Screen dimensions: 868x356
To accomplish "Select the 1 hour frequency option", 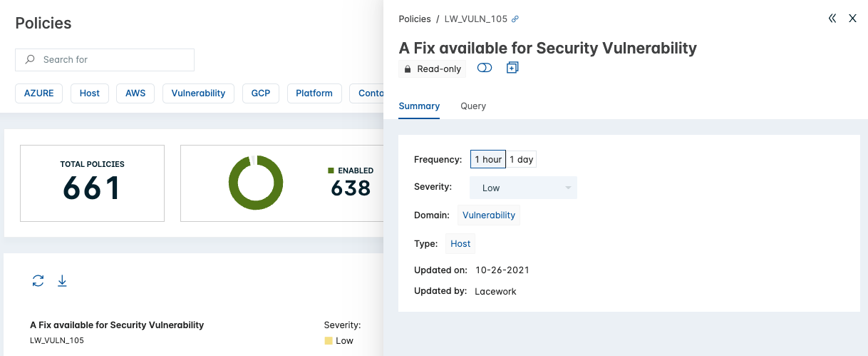I will pos(488,159).
